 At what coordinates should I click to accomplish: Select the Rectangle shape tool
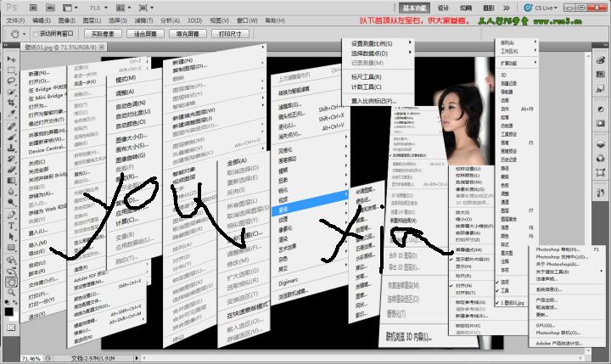tap(11, 247)
